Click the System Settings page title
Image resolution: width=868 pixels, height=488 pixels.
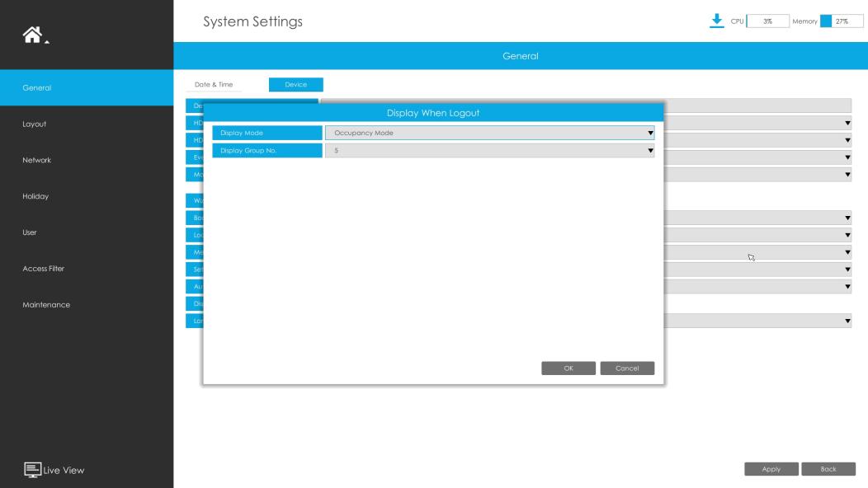point(253,21)
